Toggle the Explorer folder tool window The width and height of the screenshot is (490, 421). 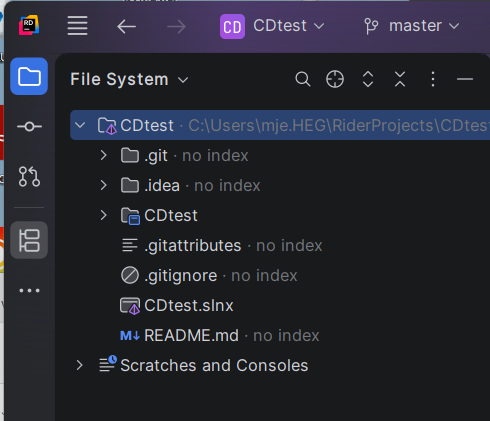tap(29, 76)
